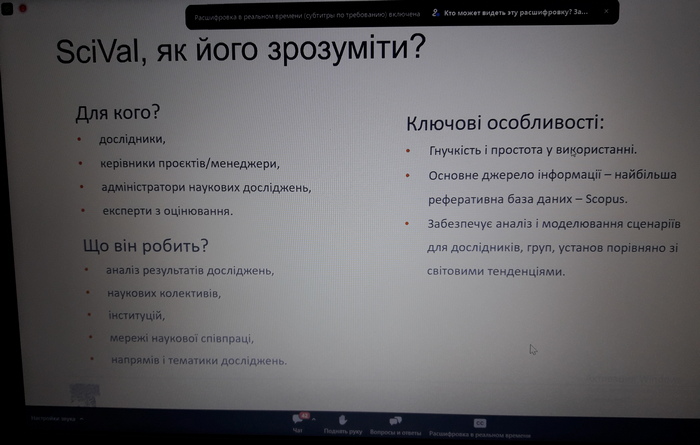The image size is (700, 445).
Task: Click the 'Ключові особливості:' heading
Action: click(504, 124)
